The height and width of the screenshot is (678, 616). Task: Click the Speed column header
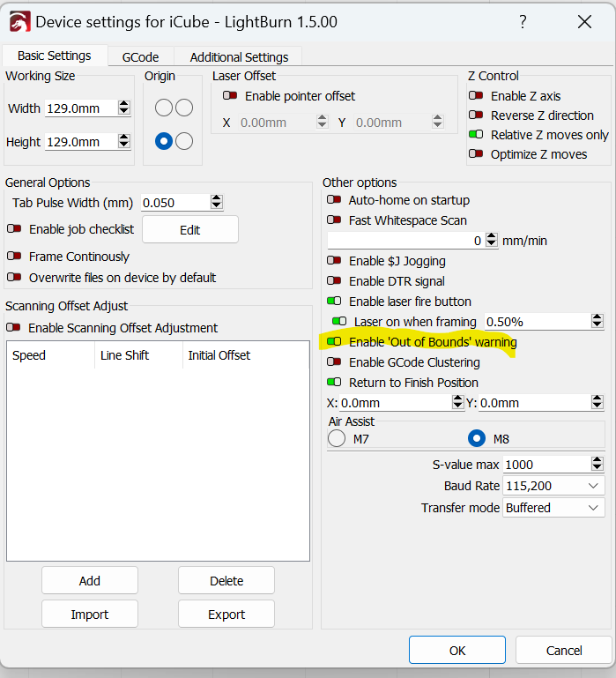coord(51,355)
